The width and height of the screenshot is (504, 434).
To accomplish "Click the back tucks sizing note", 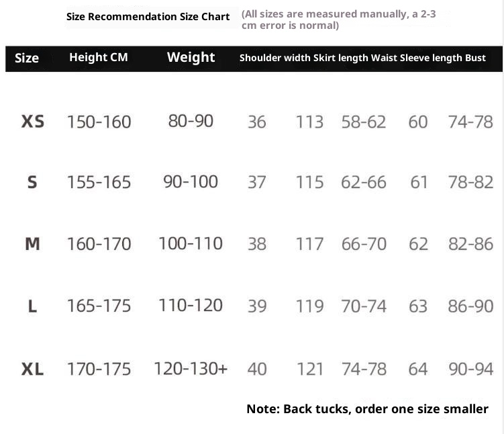I will coord(367,408).
